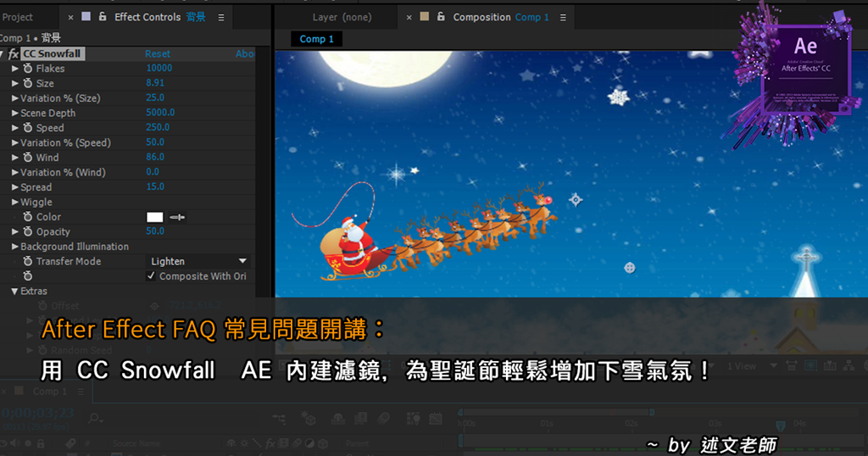Expand the Size property
Viewport: 868px width, 456px height.
click(15, 84)
